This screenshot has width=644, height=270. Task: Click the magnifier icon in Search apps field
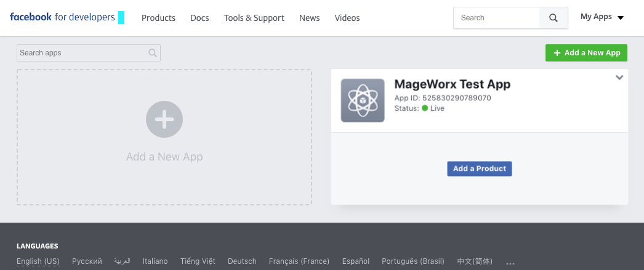pos(152,53)
